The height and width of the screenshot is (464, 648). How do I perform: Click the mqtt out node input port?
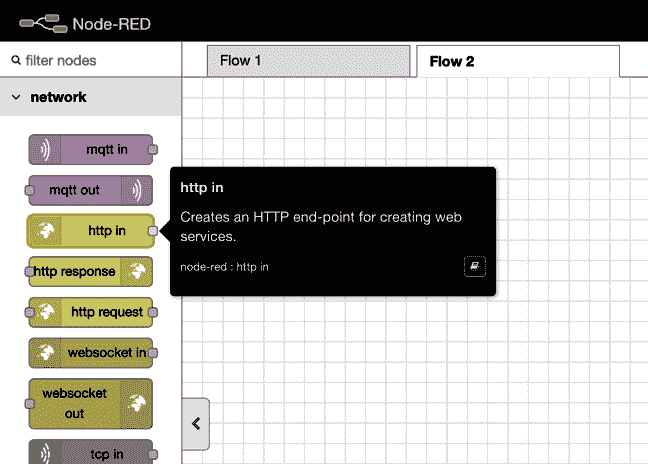pos(29,190)
